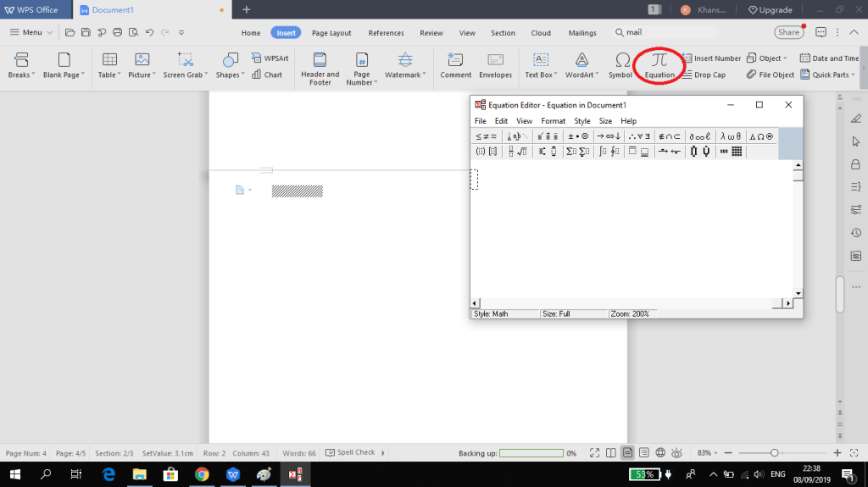Toggle Spell Check in status bar

coord(350,453)
